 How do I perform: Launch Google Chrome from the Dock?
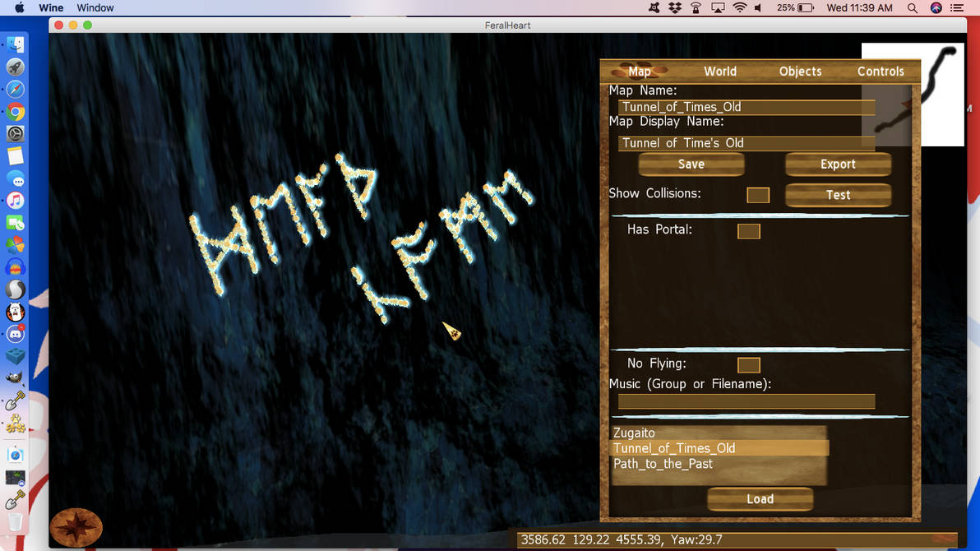(16, 112)
